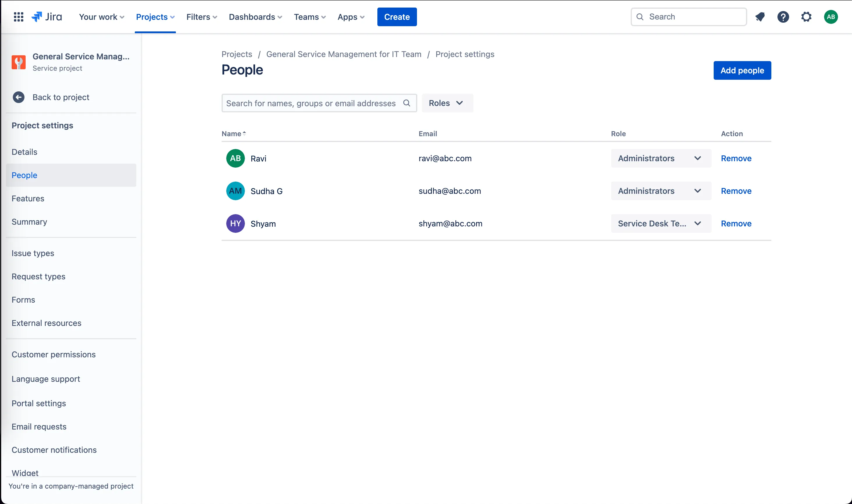
Task: Open the settings gear icon
Action: (x=806, y=17)
